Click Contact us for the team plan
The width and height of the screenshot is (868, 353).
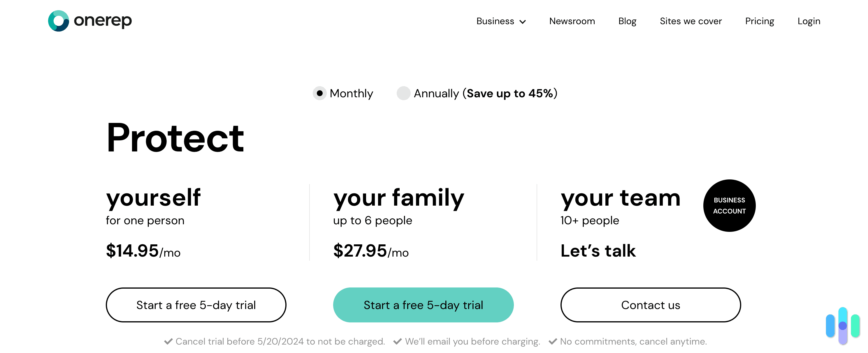(650, 305)
